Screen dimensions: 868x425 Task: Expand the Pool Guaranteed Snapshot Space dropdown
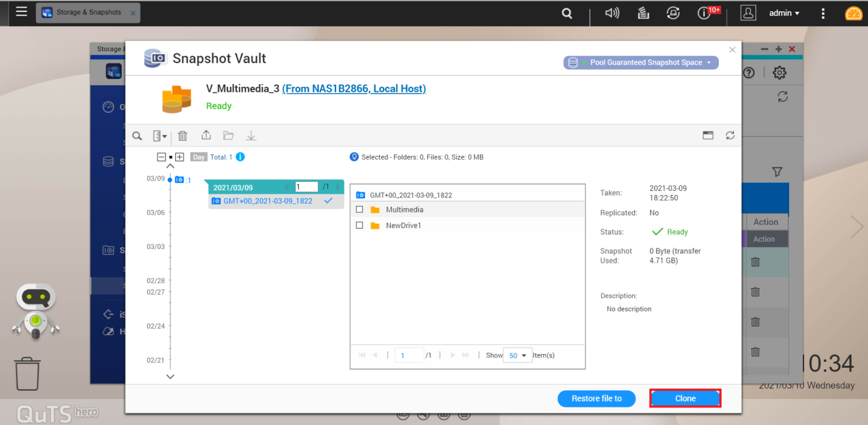(x=641, y=63)
